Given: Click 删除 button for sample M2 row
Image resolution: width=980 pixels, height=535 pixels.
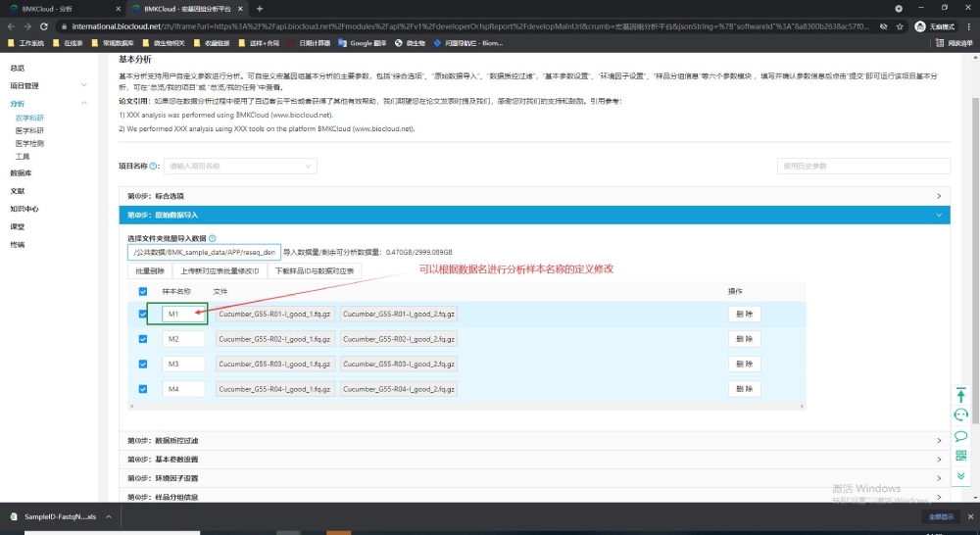Looking at the screenshot, I should point(744,339).
